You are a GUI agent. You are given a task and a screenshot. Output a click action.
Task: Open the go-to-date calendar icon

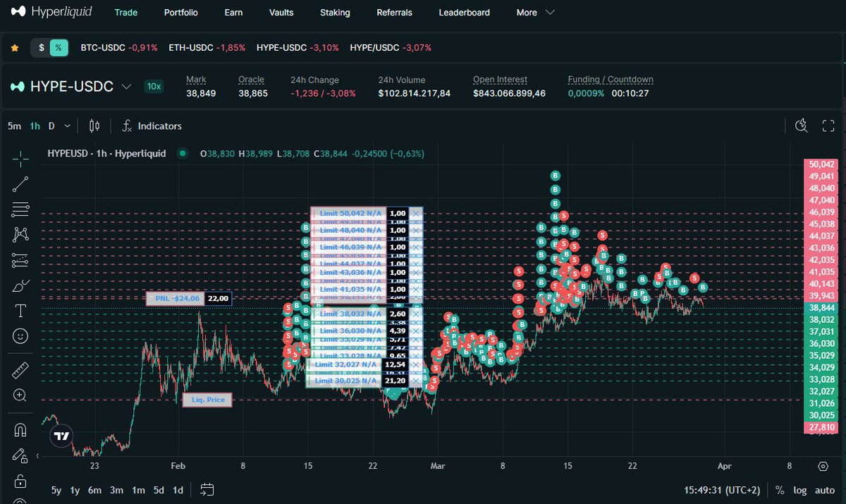click(x=207, y=489)
